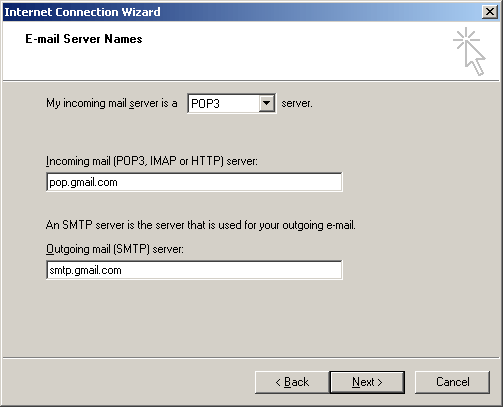Click the wizard cursor sparkle icon

point(469,52)
